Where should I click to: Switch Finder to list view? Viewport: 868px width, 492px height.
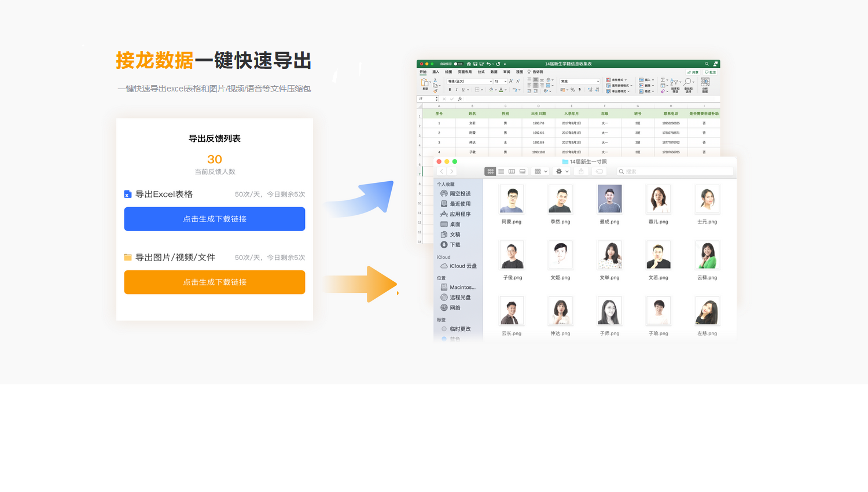point(501,171)
